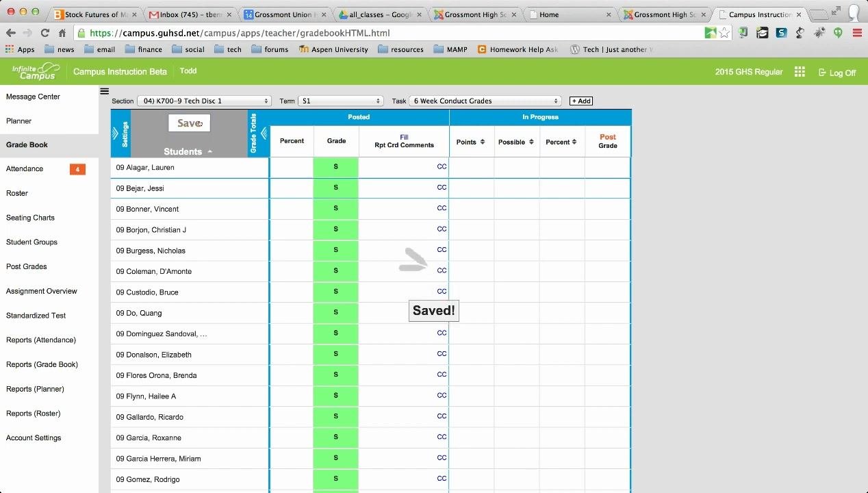Click grade S cell for Bejar, Jessi
Viewport: 868px width, 493px height.
point(335,188)
